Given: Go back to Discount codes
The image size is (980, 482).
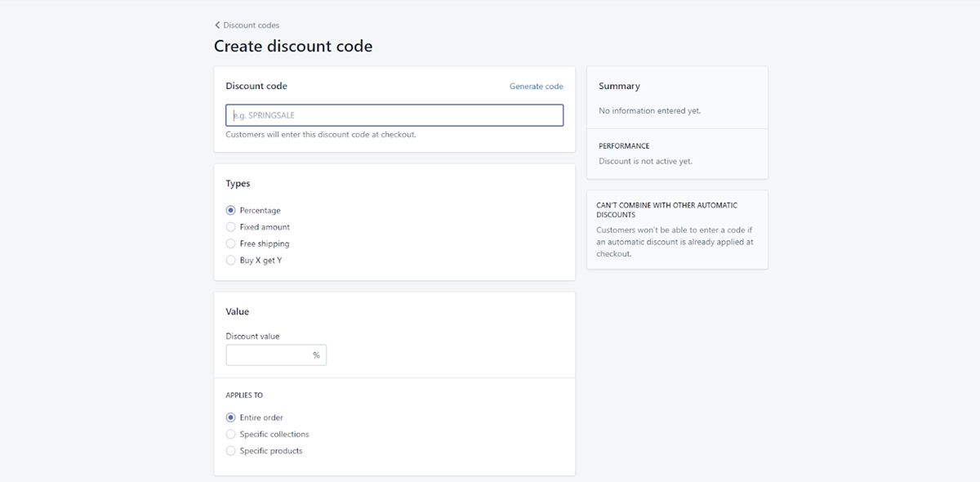Looking at the screenshot, I should tap(247, 25).
